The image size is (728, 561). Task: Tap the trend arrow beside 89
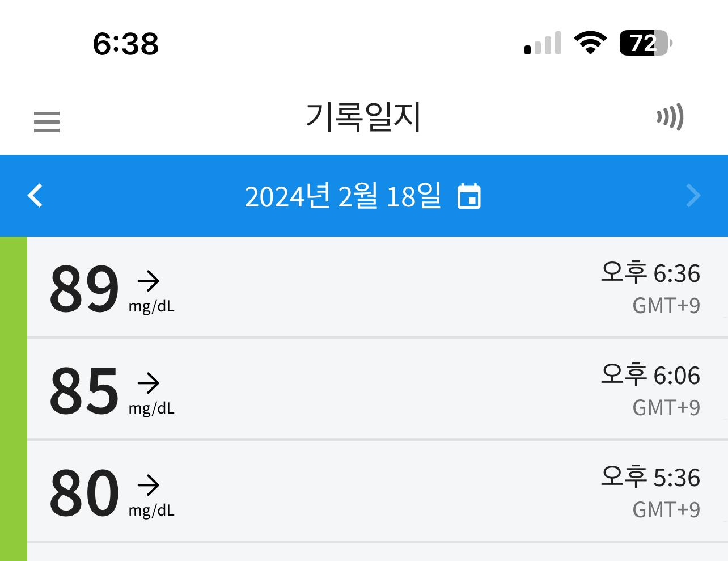(149, 281)
